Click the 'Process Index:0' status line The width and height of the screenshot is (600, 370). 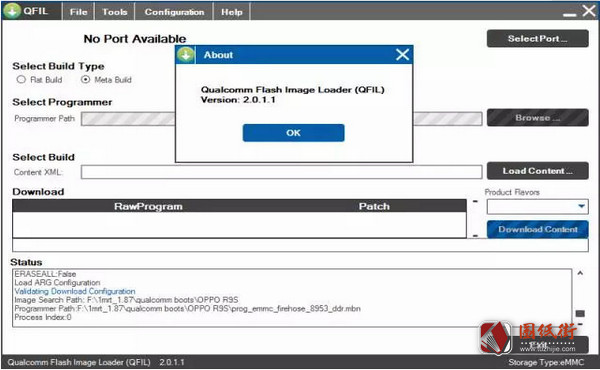click(43, 317)
